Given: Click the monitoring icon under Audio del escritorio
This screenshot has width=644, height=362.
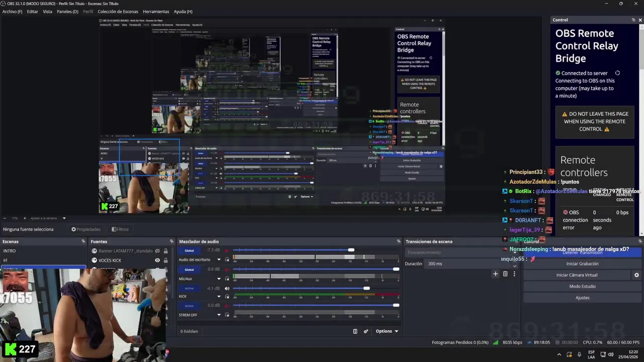Looking at the screenshot, I should [x=227, y=260].
